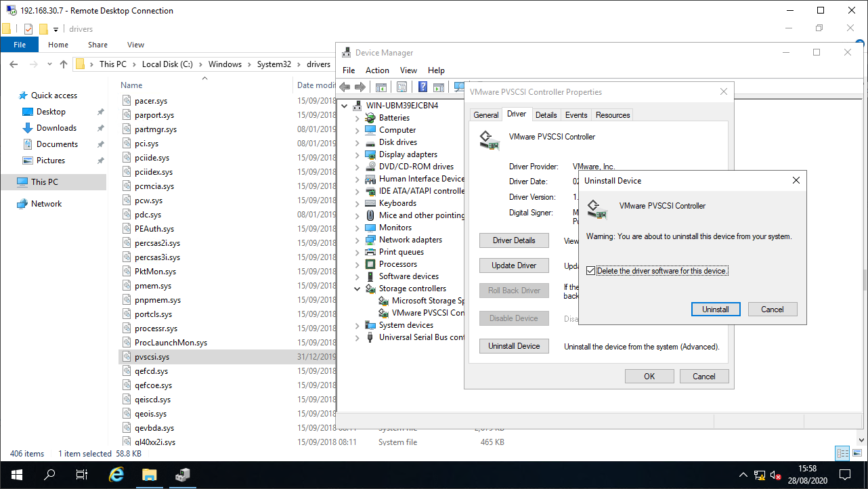Click show/hide console tree toolbar icon
The image size is (868, 489).
tap(381, 87)
